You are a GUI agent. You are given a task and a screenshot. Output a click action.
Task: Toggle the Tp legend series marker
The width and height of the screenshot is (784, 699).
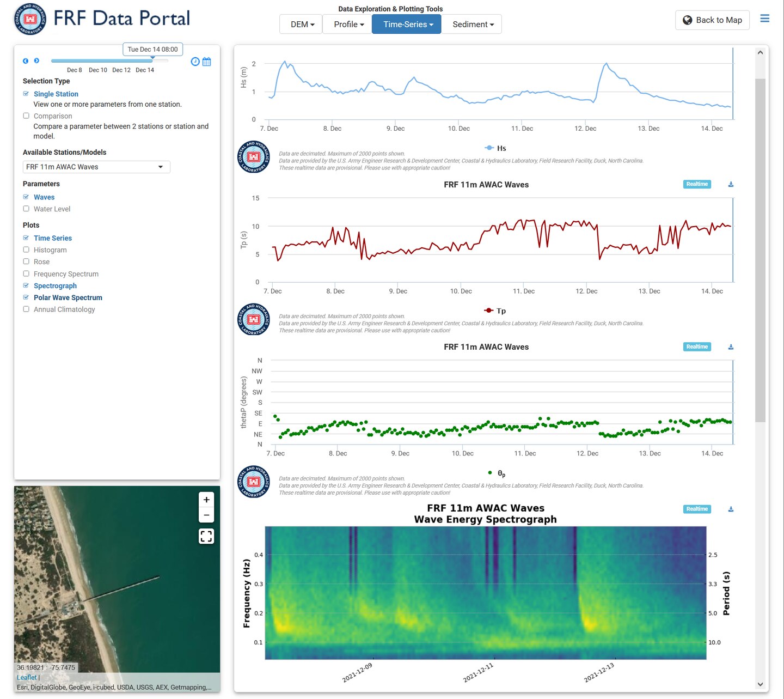click(489, 311)
